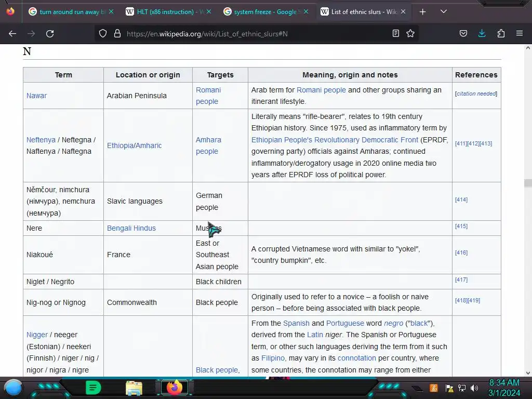Click the scrollbar down arrow
Image resolution: width=532 pixels, height=399 pixels.
(x=528, y=373)
